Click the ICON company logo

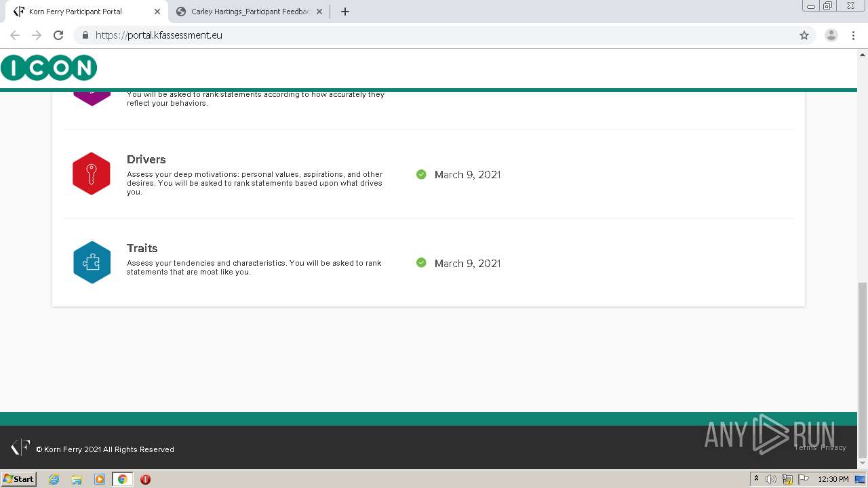pyautogui.click(x=49, y=68)
